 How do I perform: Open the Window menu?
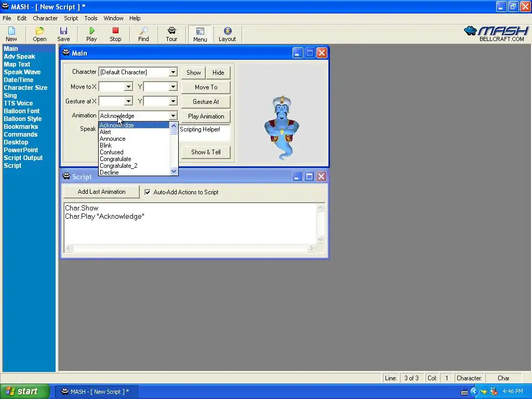click(113, 18)
